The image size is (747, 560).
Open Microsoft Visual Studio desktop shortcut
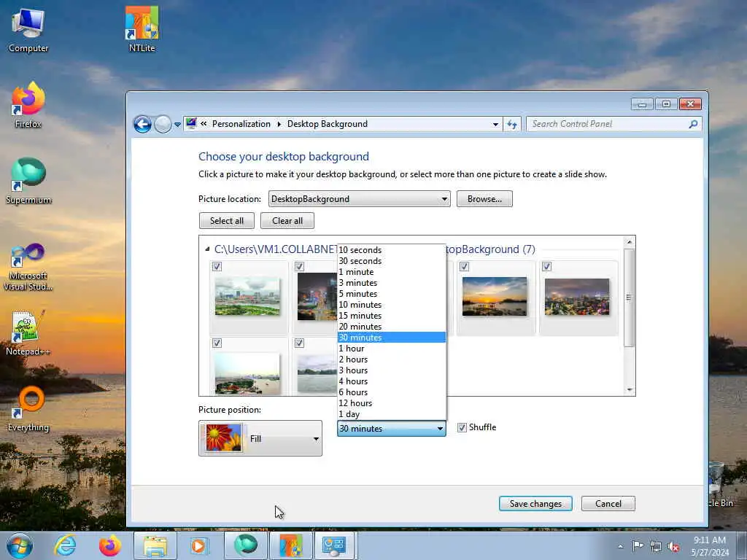click(28, 267)
